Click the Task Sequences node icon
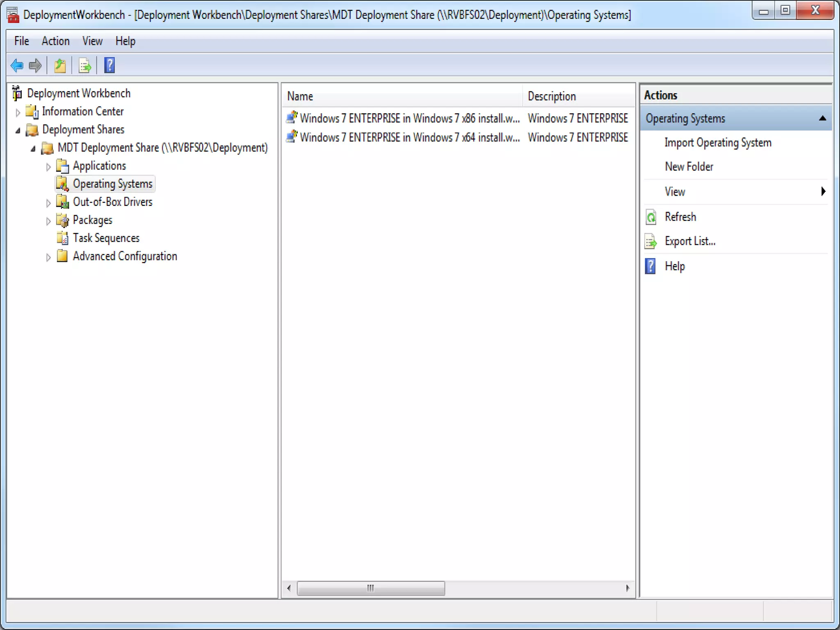The height and width of the screenshot is (630, 840). tap(62, 238)
